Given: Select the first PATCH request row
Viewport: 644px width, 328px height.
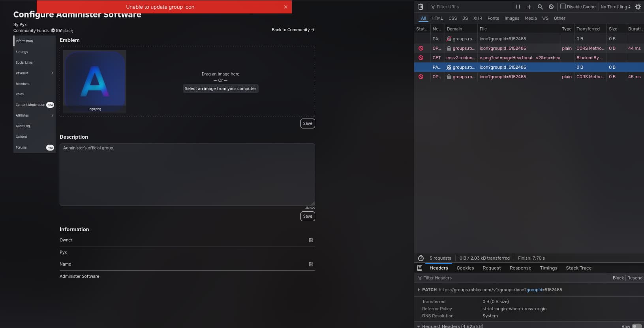Looking at the screenshot, I should 529,39.
